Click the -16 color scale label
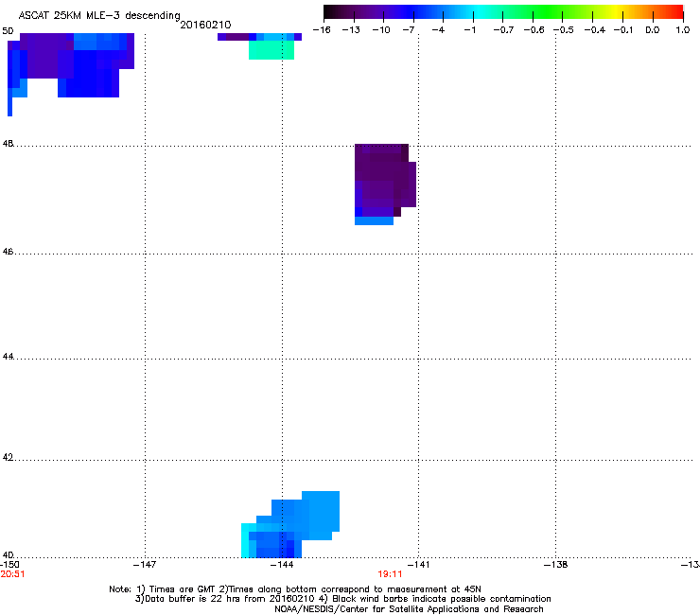Viewport: 700px width, 615px height. tap(322, 30)
